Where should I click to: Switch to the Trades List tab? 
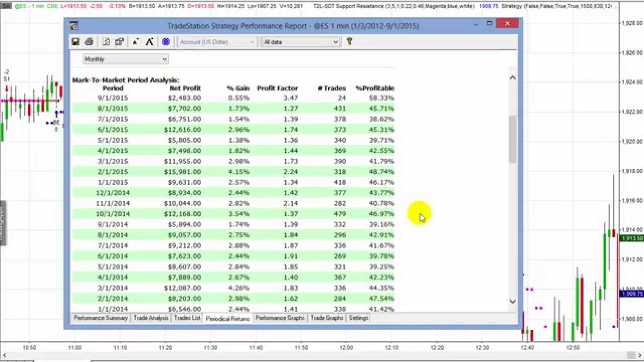click(x=187, y=318)
